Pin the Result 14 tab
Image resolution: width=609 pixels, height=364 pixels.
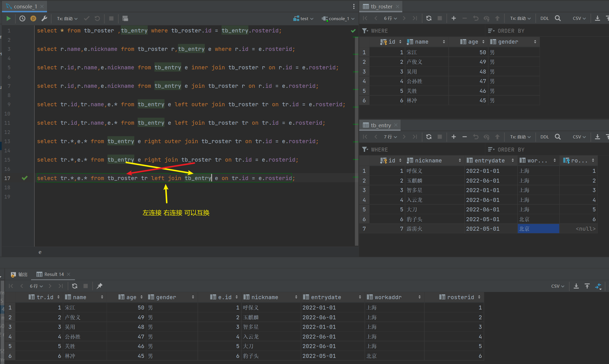99,286
